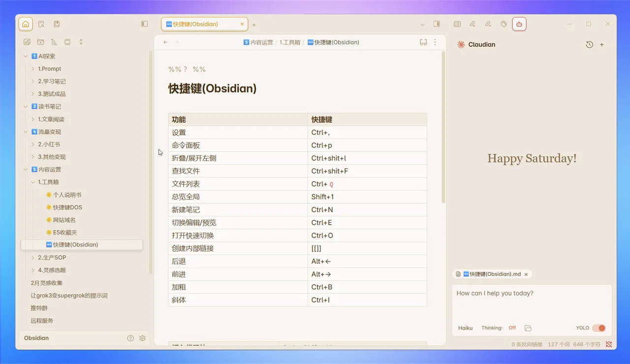Click the sync status icon in status bar

[x=609, y=344]
